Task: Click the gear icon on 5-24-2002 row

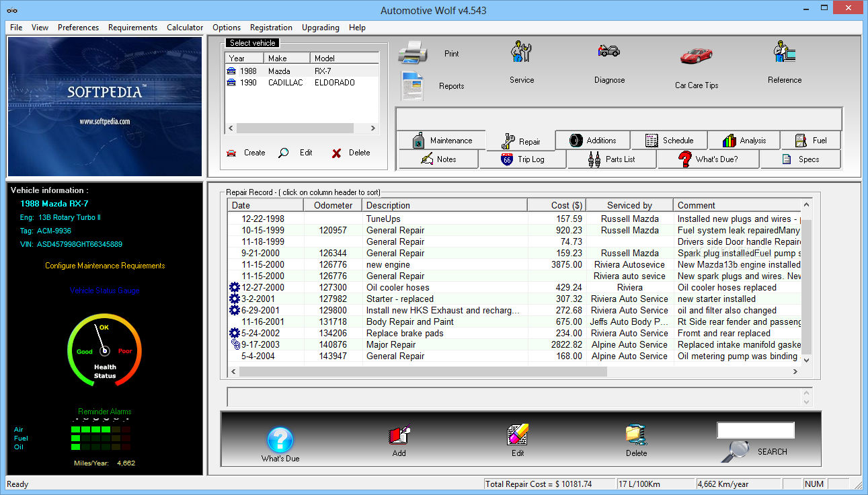Action: [x=235, y=333]
